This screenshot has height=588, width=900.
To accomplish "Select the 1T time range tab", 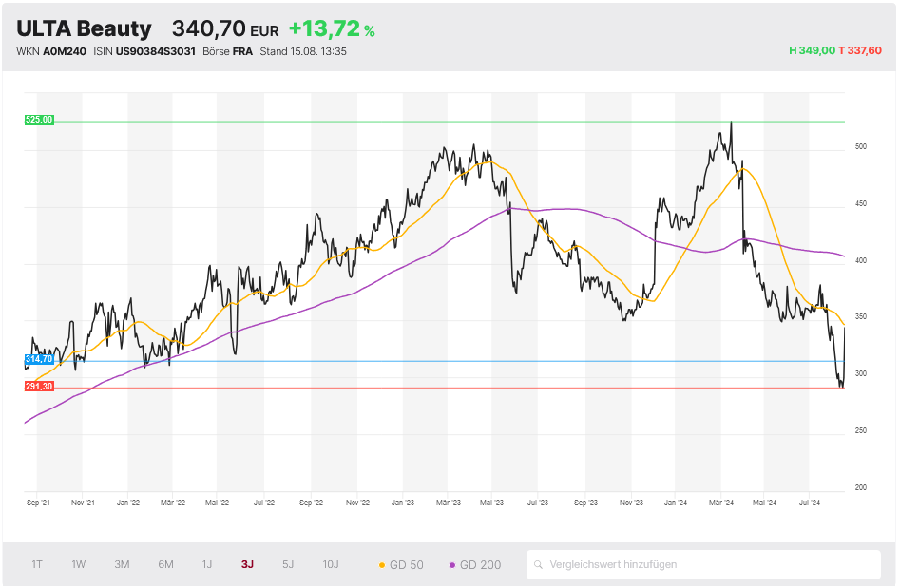I will coord(37,564).
